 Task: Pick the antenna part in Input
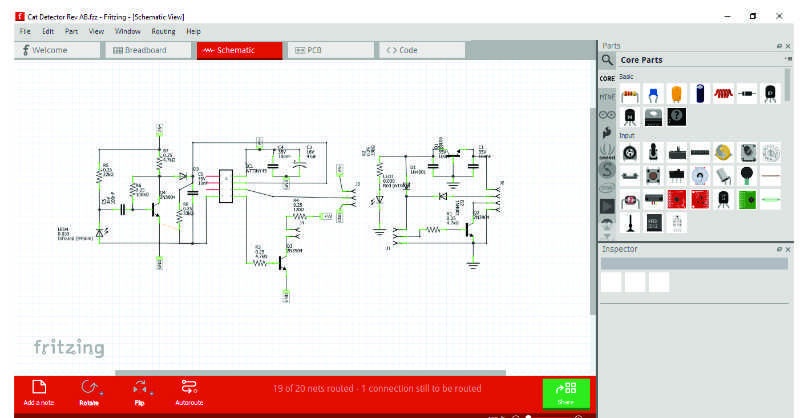pos(630,223)
